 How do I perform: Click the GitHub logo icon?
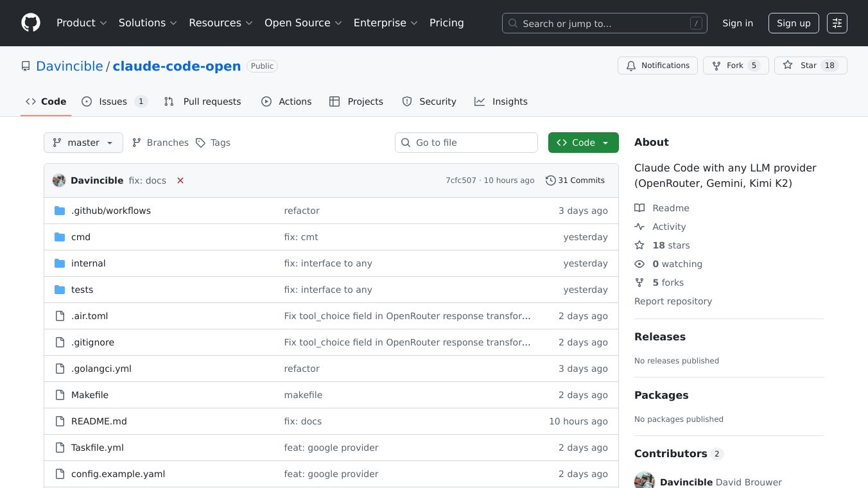pyautogui.click(x=31, y=23)
